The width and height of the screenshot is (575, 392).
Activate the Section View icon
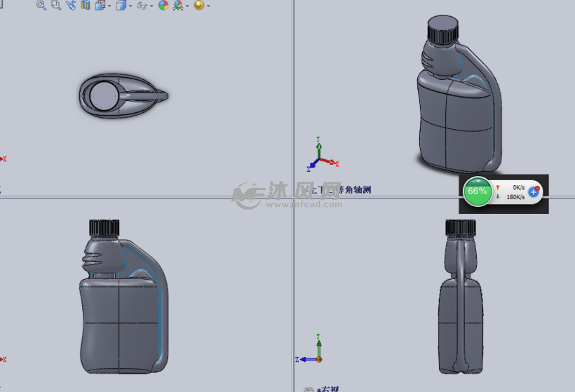tap(86, 5)
